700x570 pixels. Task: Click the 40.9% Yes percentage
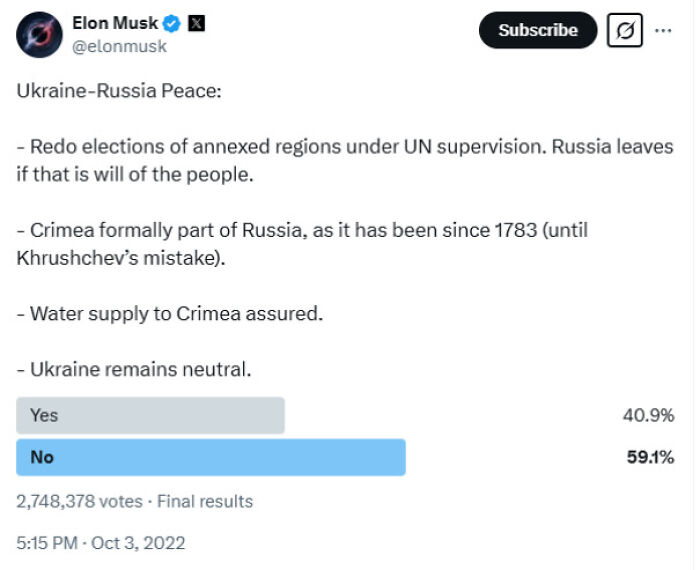click(x=648, y=415)
